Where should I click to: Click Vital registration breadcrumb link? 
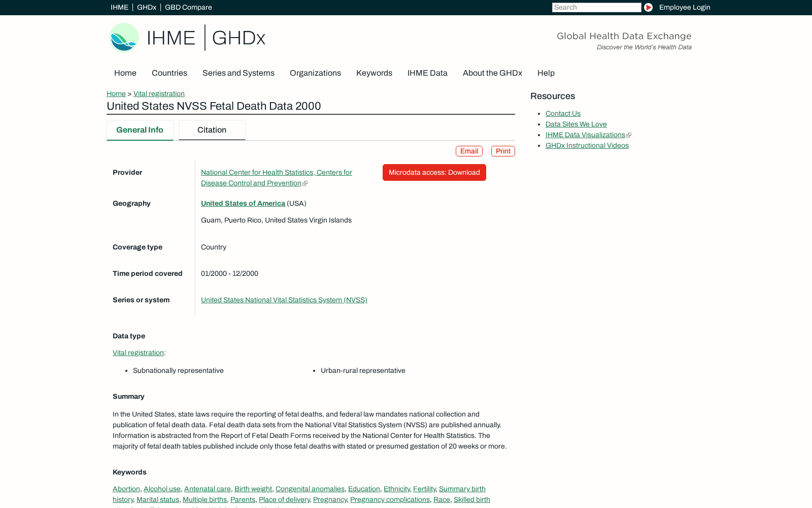(x=159, y=93)
